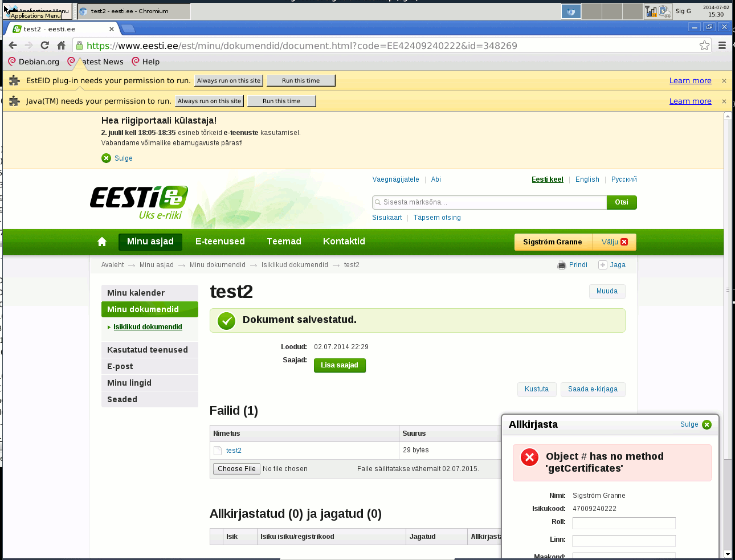
Task: Click Always run on this site for Java
Action: coord(209,101)
